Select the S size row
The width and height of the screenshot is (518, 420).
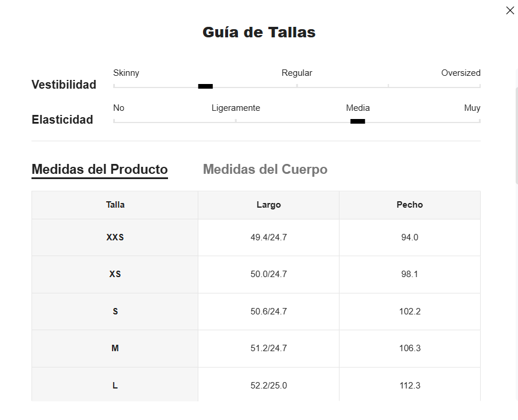[115, 311]
